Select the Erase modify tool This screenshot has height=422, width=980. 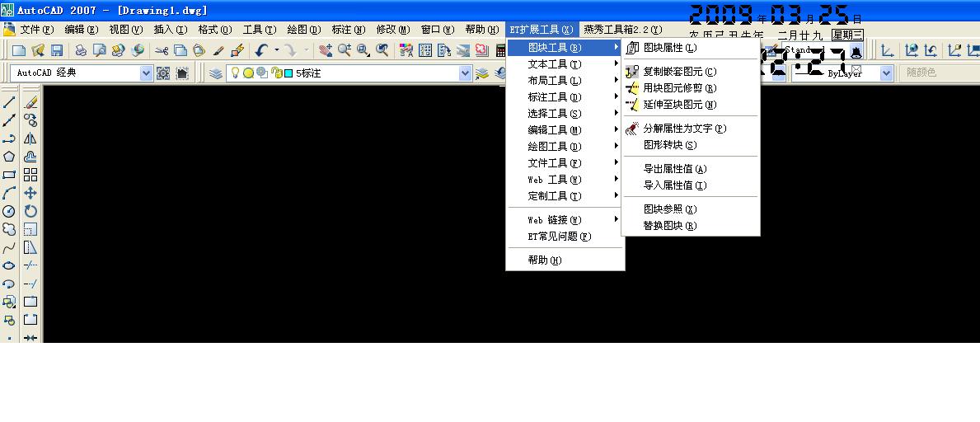coord(30,102)
